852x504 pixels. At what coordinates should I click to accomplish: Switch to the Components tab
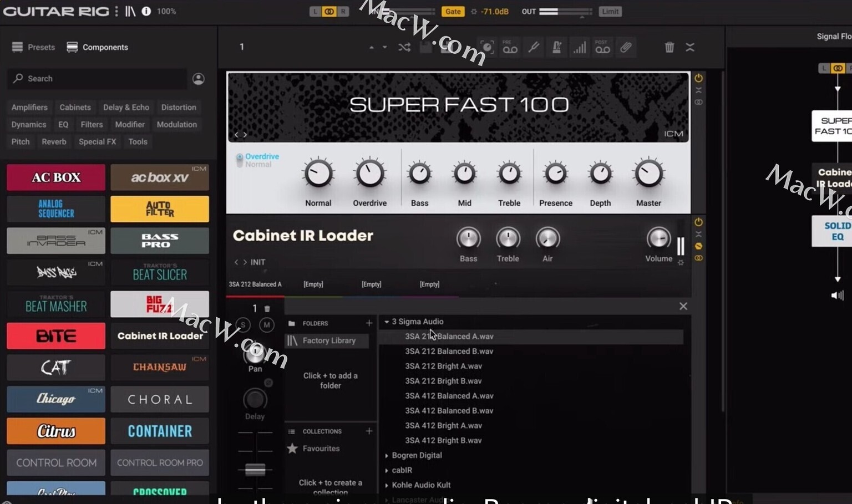98,47
